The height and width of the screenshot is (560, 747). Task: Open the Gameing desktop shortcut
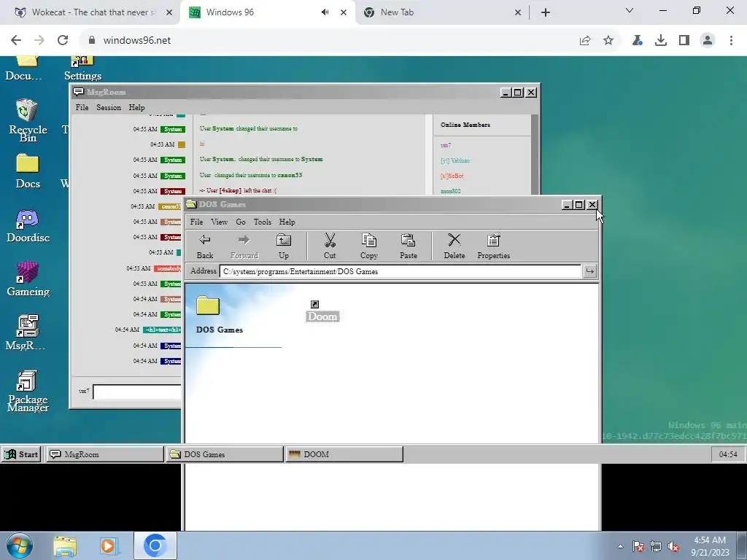click(28, 279)
